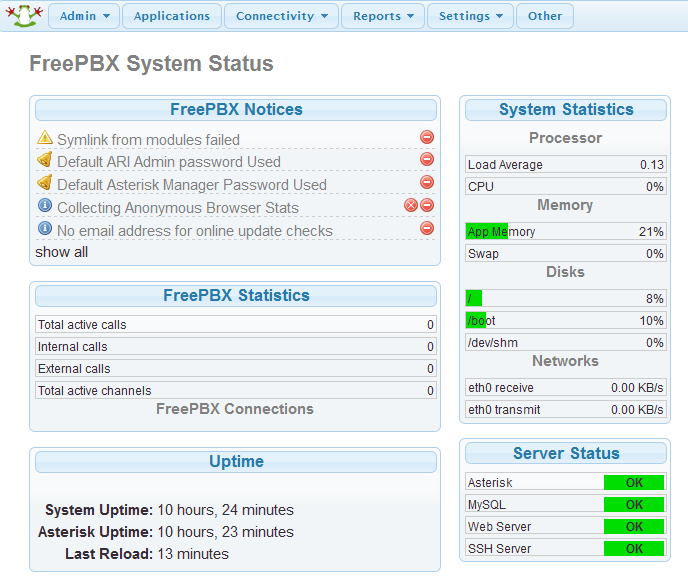Click the Internal calls row

point(236,346)
